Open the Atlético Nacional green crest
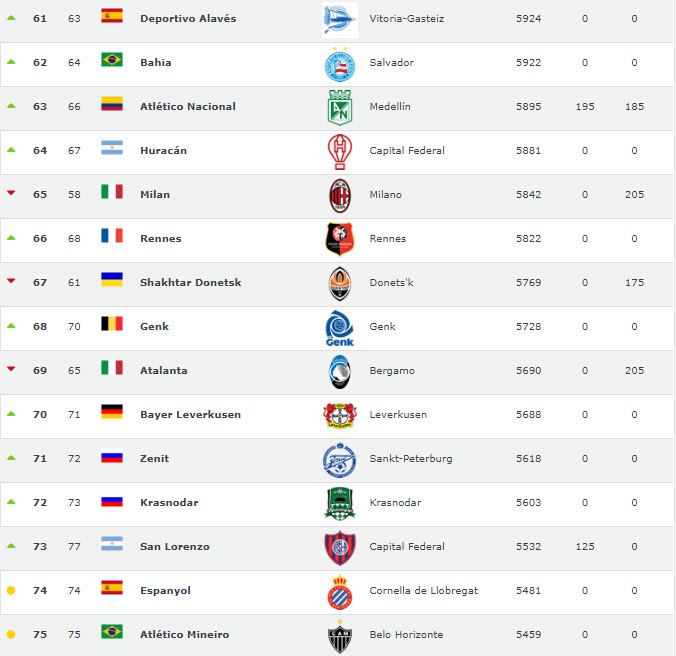The width and height of the screenshot is (676, 656). coord(340,108)
